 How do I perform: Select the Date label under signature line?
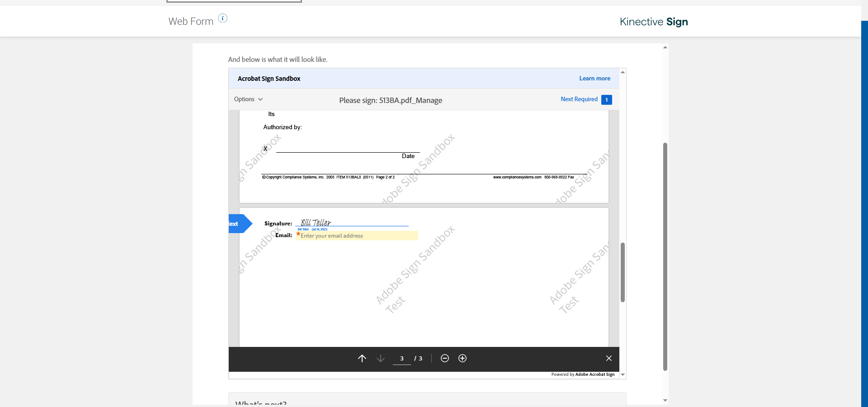(408, 156)
